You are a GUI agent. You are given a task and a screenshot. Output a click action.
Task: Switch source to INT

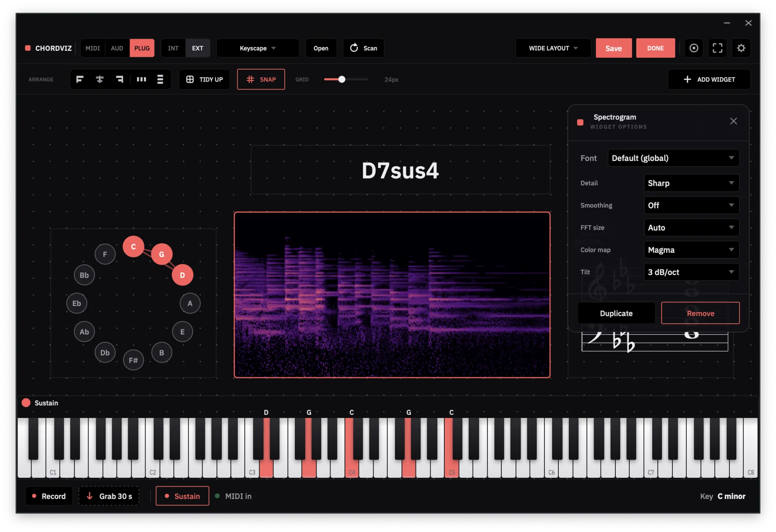(x=173, y=48)
